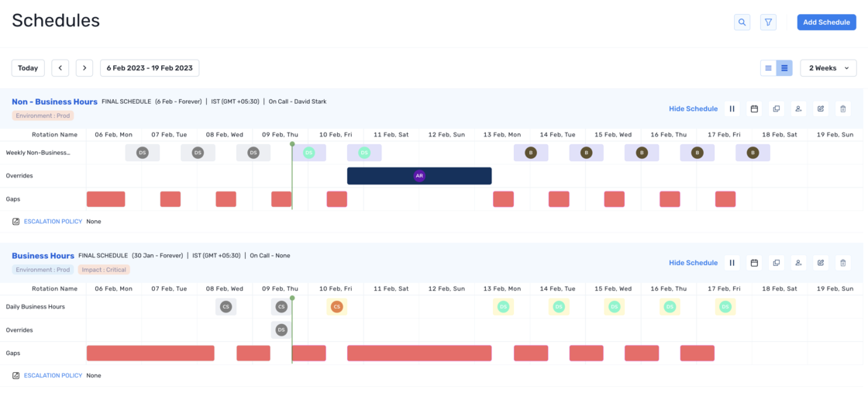
Task: Switch to compact list view toggle
Action: point(768,68)
